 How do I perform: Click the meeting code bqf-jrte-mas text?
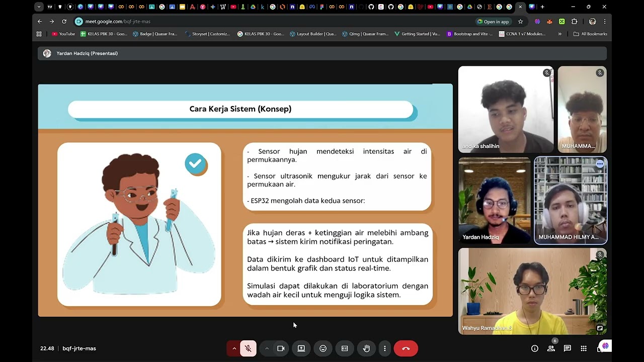tap(79, 348)
